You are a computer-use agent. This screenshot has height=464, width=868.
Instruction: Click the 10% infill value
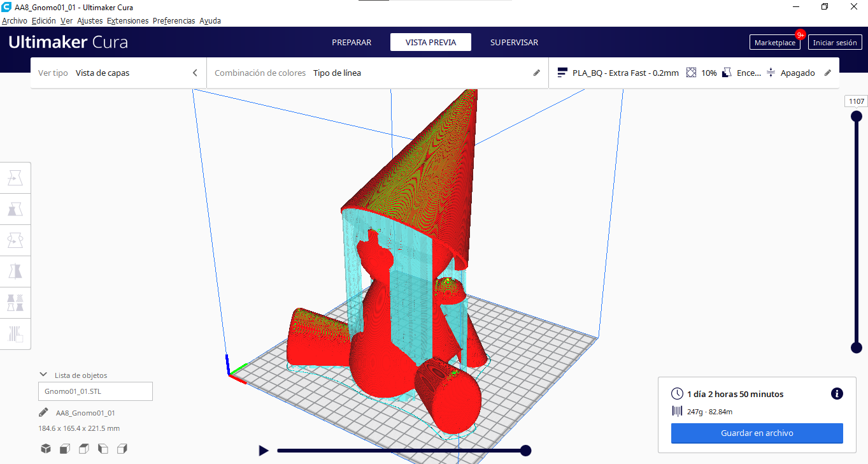709,73
